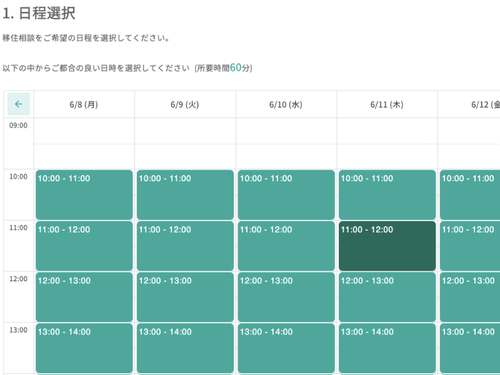Viewport: 500px width, 375px height.
Task: Choose 13:00 - 14:00 slot on 6/8 (月)
Action: (x=84, y=348)
